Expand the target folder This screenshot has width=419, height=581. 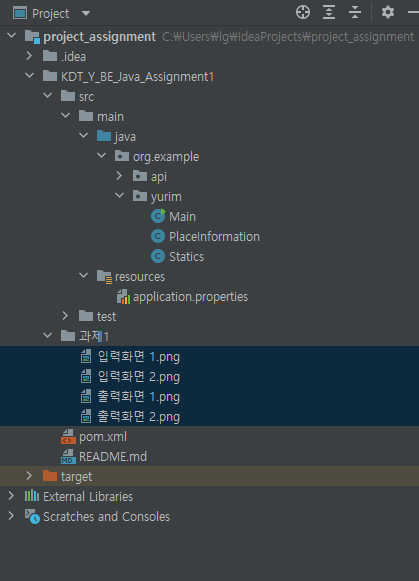click(x=29, y=476)
